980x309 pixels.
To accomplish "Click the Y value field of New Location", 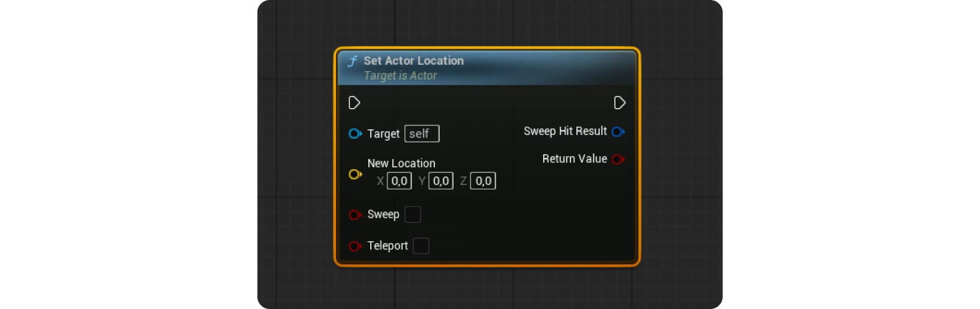I will point(441,181).
